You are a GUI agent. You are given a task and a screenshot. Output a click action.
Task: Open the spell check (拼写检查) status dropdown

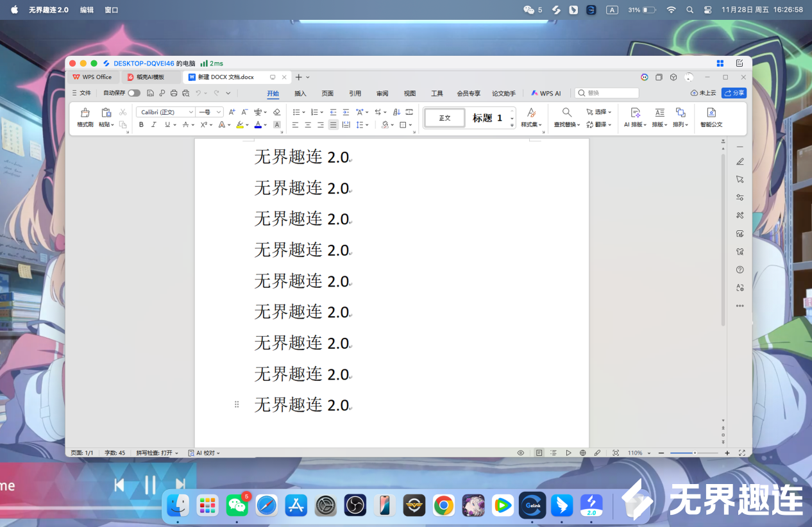157,453
